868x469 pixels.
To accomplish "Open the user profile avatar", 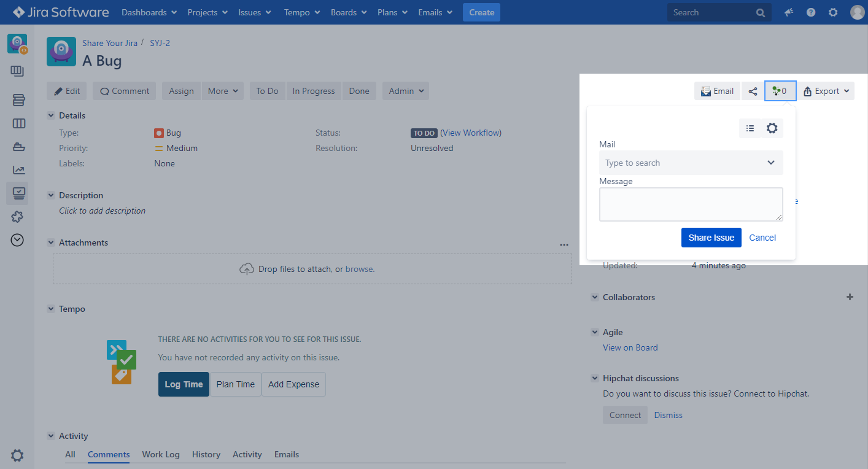I will [857, 12].
